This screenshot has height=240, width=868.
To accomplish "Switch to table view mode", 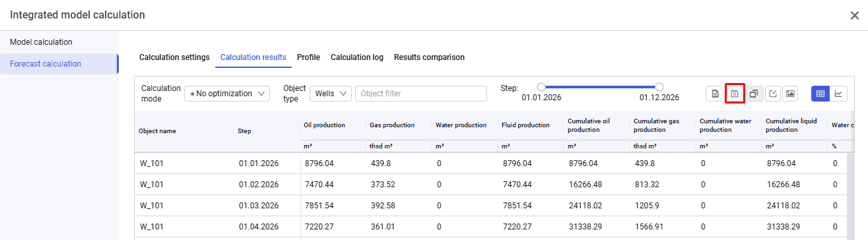I will pyautogui.click(x=820, y=94).
